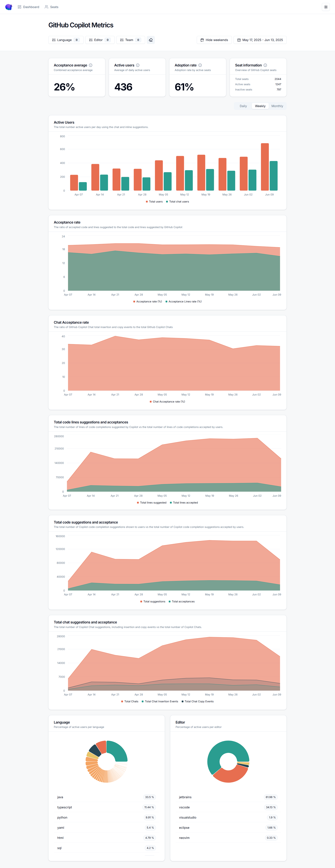
Task: Toggle Total chat users in Active Users legend
Action: coord(178,201)
